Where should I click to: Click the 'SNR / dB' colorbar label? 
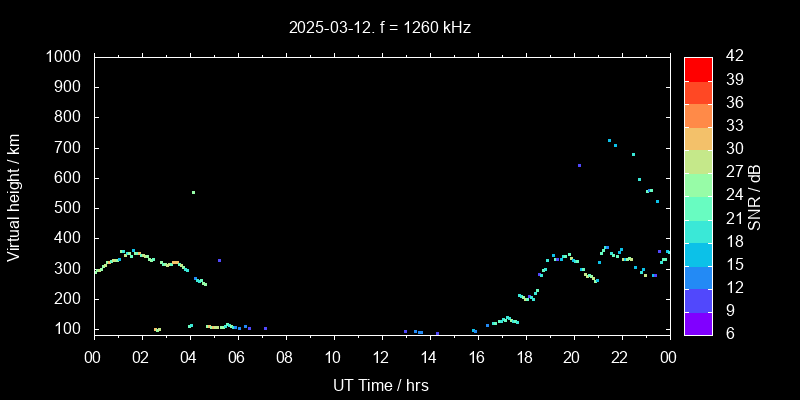point(755,195)
